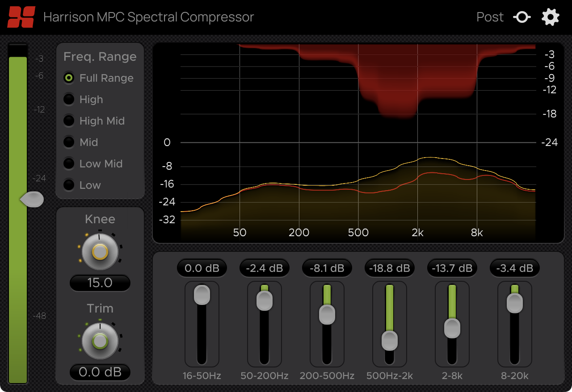Screen dimensions: 572x392
Task: Click the -18 label on right gain-reduction scale
Action: pyautogui.click(x=551, y=114)
